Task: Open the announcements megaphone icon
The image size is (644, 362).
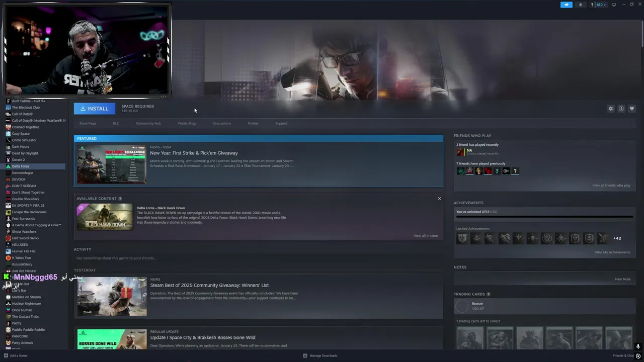Action: pos(567,5)
